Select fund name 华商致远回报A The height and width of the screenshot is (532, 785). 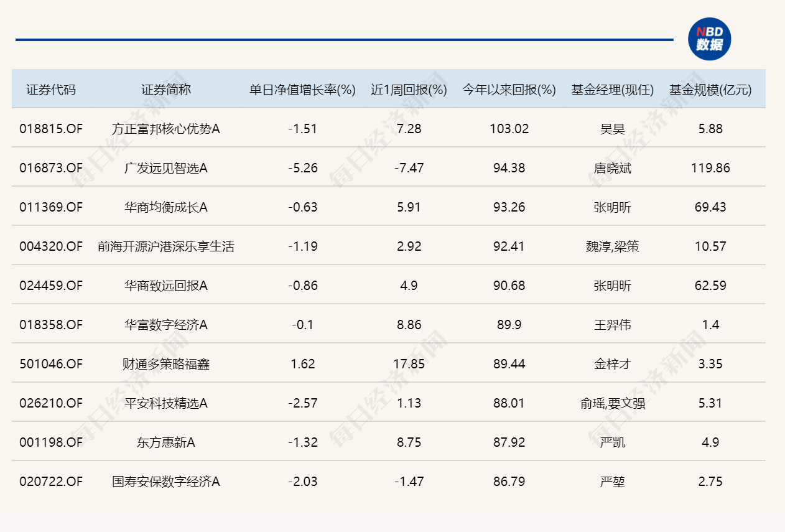tap(166, 286)
